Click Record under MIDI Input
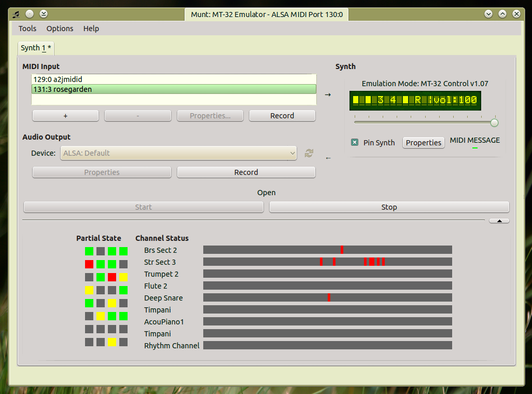 (x=282, y=116)
